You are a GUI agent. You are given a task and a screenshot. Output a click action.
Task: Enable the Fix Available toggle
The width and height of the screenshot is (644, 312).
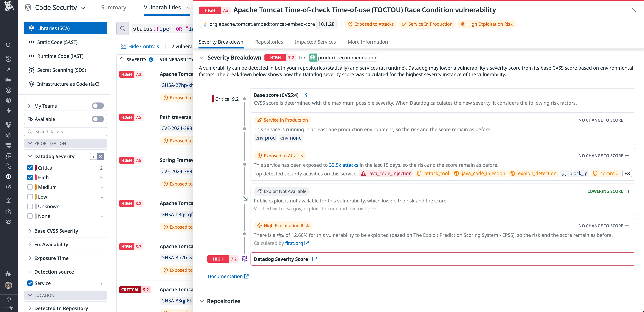[x=97, y=119]
